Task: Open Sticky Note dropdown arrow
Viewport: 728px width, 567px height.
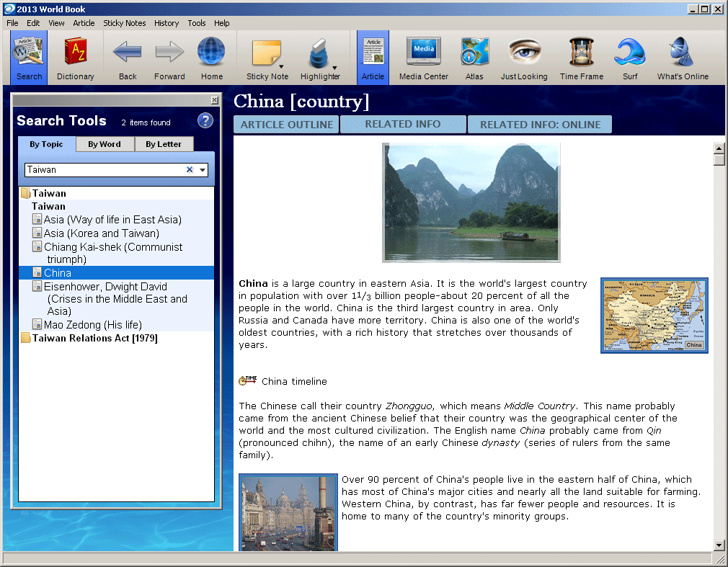Action: pyautogui.click(x=281, y=67)
